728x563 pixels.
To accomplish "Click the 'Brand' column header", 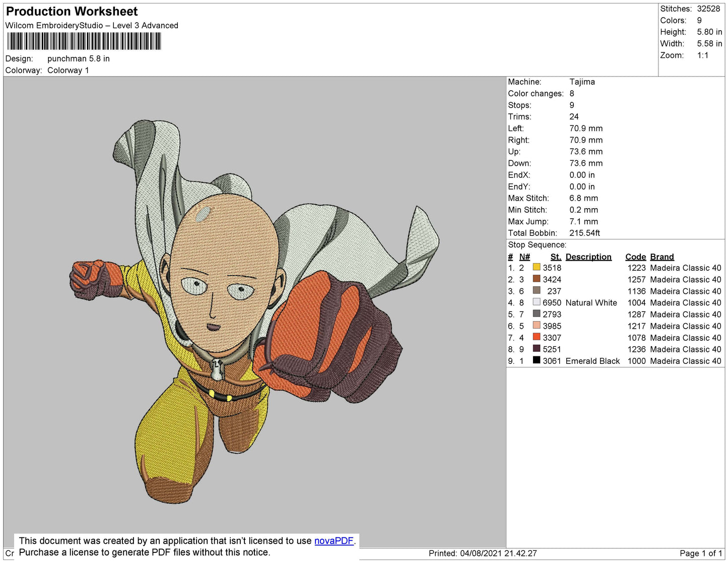I will (x=662, y=257).
